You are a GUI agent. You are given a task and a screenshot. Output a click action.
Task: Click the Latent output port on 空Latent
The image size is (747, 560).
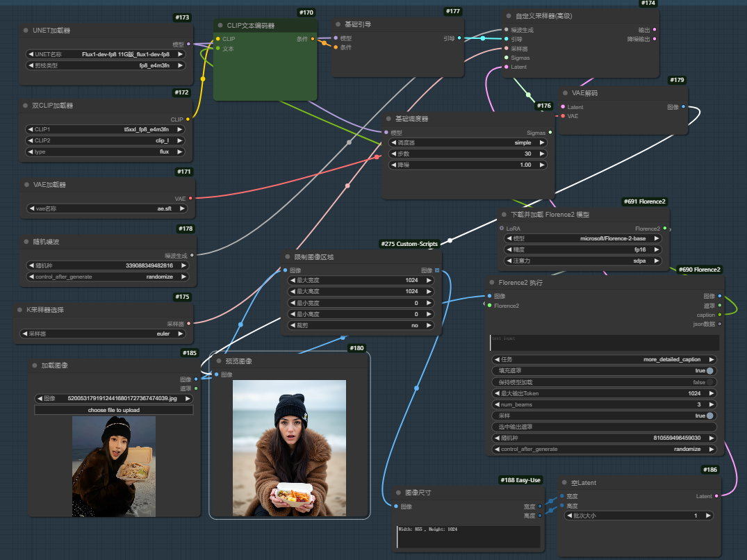coord(716,496)
